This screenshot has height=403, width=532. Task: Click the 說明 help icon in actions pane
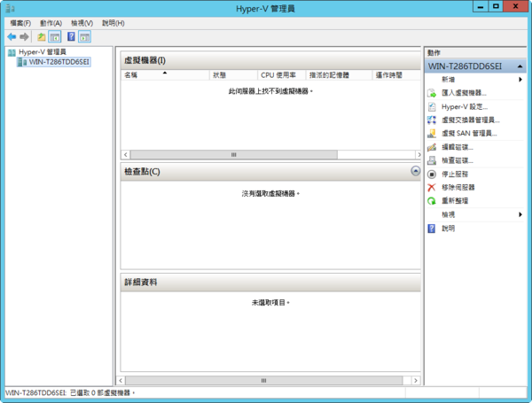click(432, 229)
